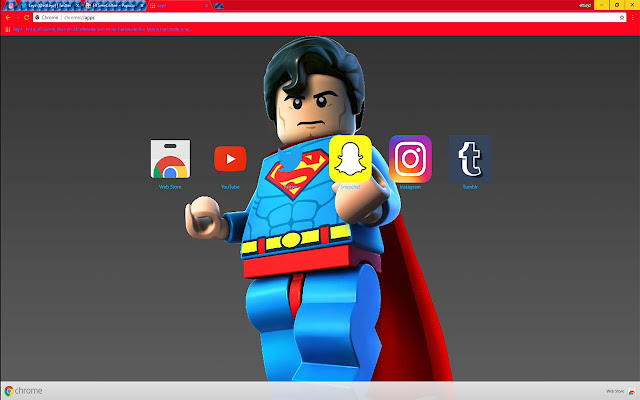Close the Twitter tab
Image resolution: width=640 pixels, height=400 pixels.
point(77,6)
